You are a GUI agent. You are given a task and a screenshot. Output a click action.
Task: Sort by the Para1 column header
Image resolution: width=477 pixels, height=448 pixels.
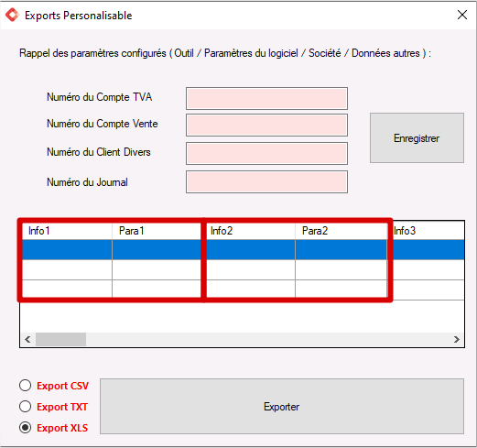[x=157, y=231]
